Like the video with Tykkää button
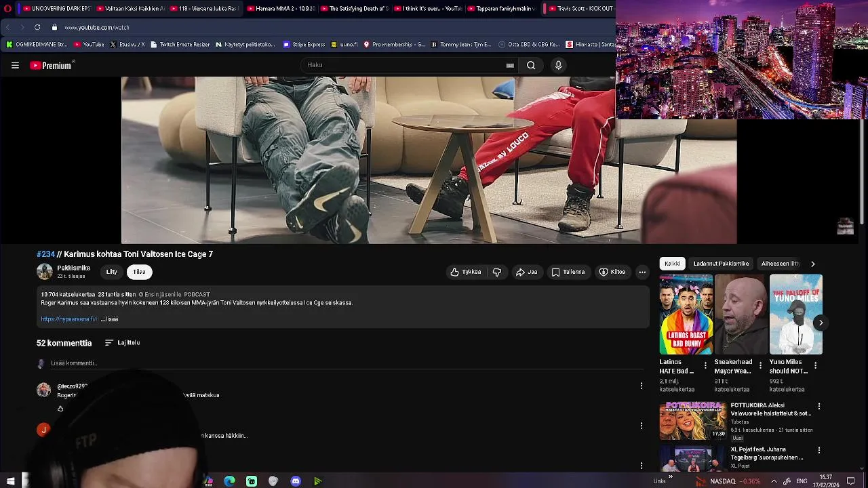 click(465, 272)
